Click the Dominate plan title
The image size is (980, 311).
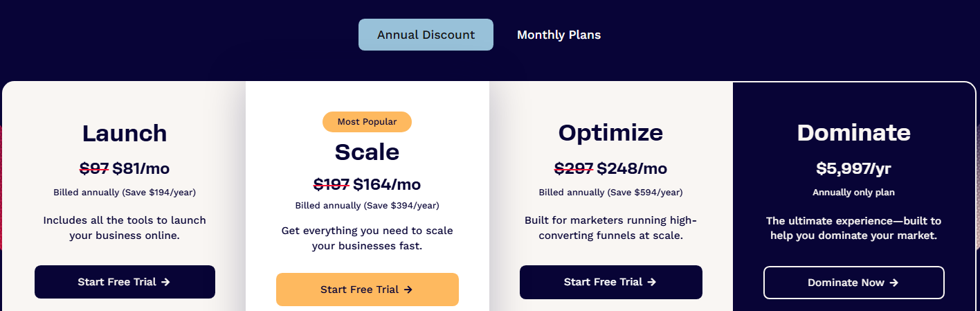[853, 133]
